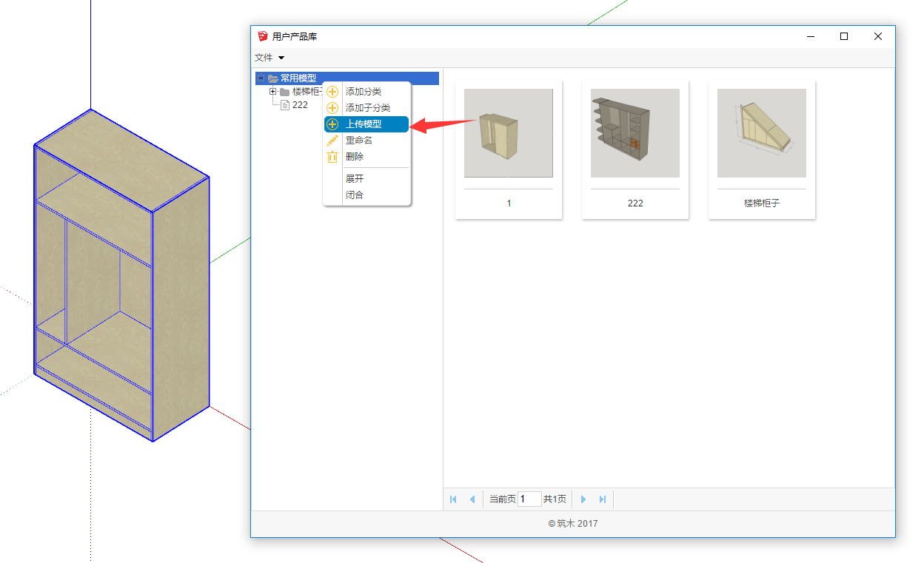The width and height of the screenshot is (924, 563).
Task: Select 闭合 in the context menu
Action: click(355, 195)
